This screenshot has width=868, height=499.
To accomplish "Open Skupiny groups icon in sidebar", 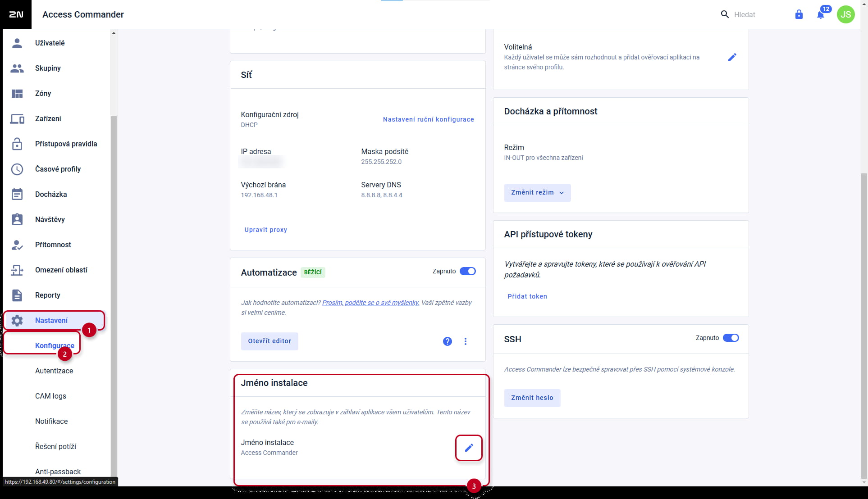I will 17,68.
